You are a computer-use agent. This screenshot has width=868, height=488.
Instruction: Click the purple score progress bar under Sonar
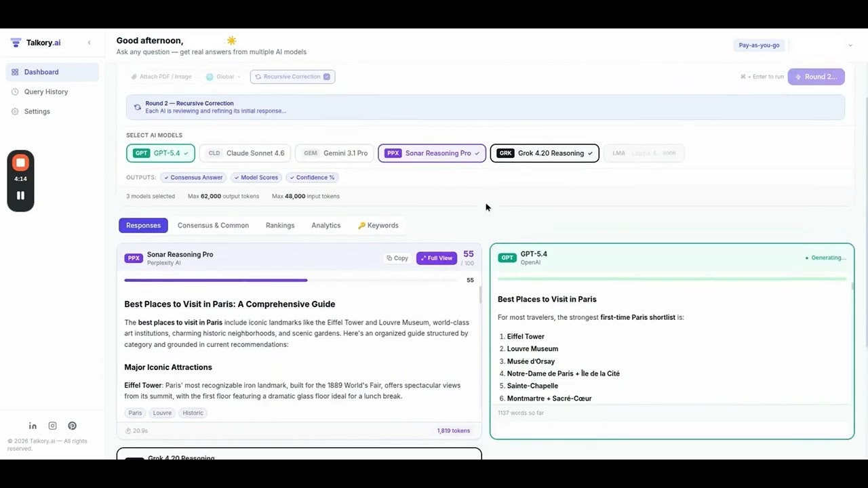point(216,280)
